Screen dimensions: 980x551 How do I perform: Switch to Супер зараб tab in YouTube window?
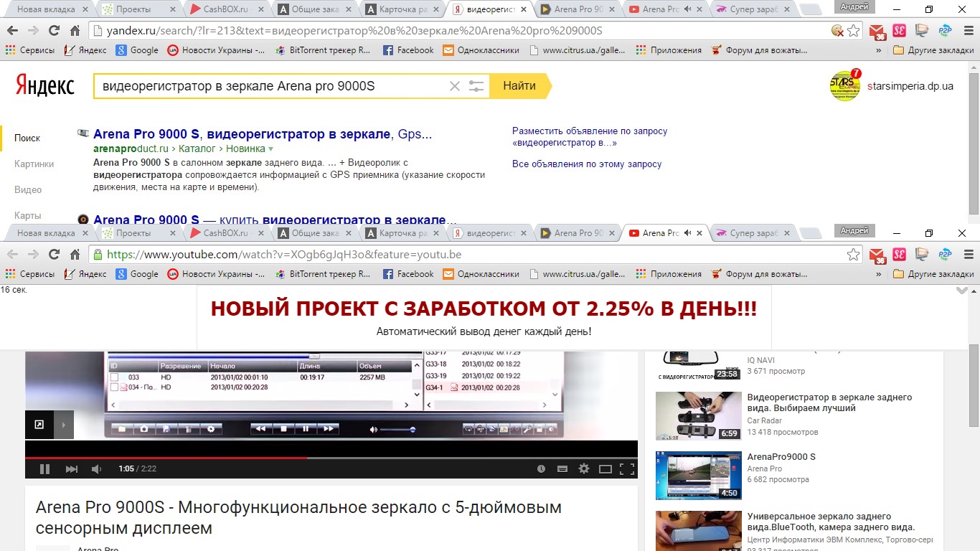pos(752,233)
